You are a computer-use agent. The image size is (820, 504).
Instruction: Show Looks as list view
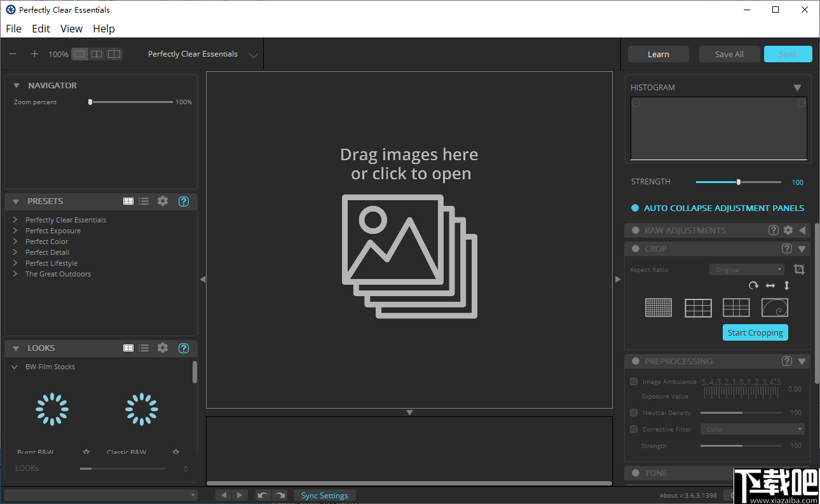pyautogui.click(x=144, y=348)
